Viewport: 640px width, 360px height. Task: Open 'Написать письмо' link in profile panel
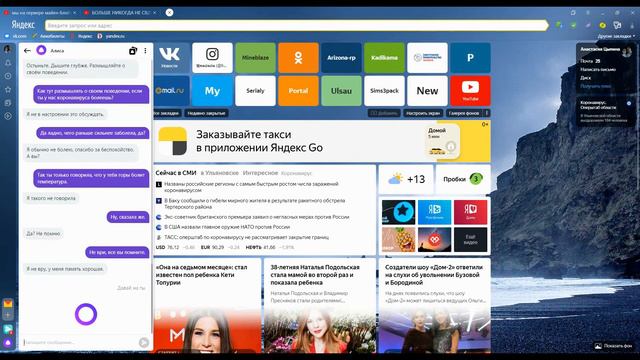(x=598, y=69)
